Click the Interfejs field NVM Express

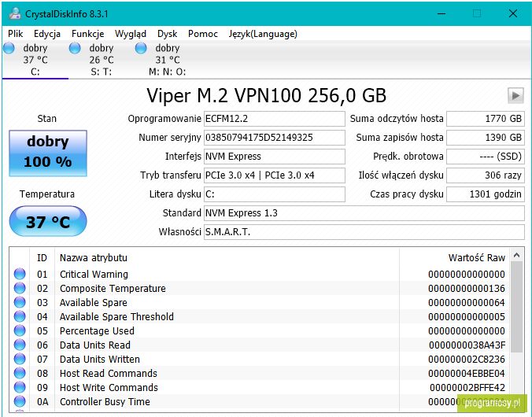point(274,157)
